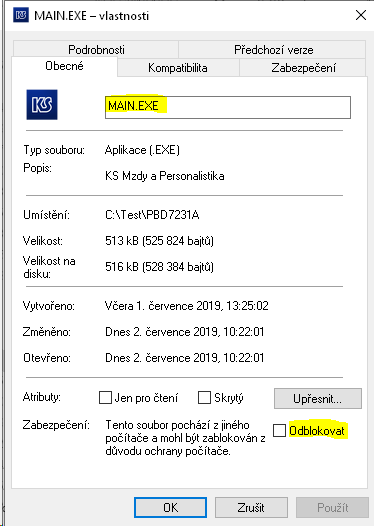This screenshot has width=374, height=526.
Task: Confirm with the OK button
Action: [x=170, y=508]
